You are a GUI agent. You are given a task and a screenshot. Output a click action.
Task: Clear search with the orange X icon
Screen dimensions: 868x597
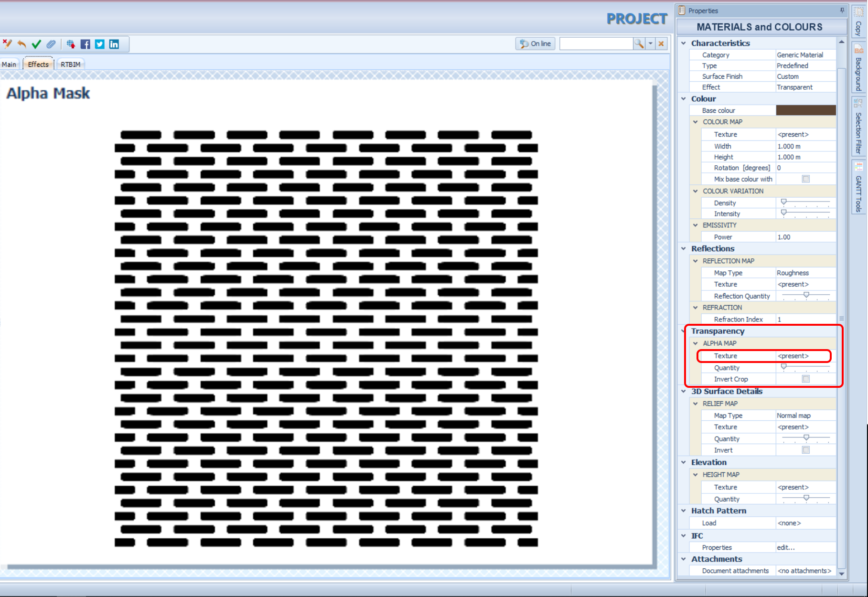pos(661,43)
